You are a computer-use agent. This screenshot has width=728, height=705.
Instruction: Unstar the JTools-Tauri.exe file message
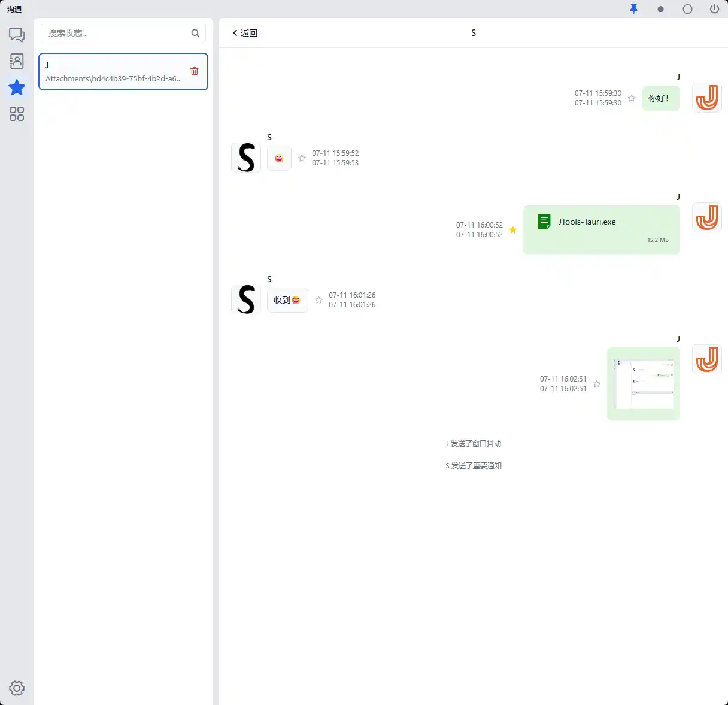[513, 230]
